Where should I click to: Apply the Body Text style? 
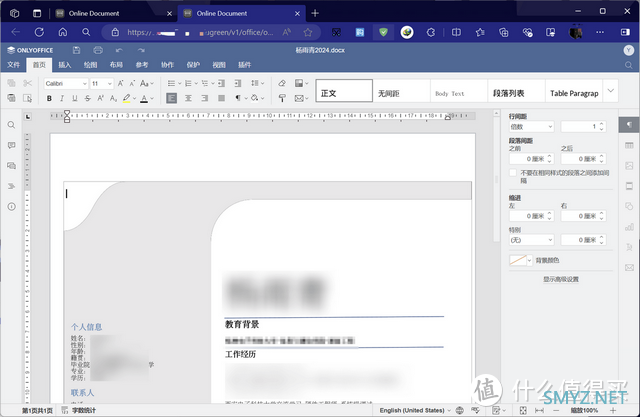pos(459,91)
